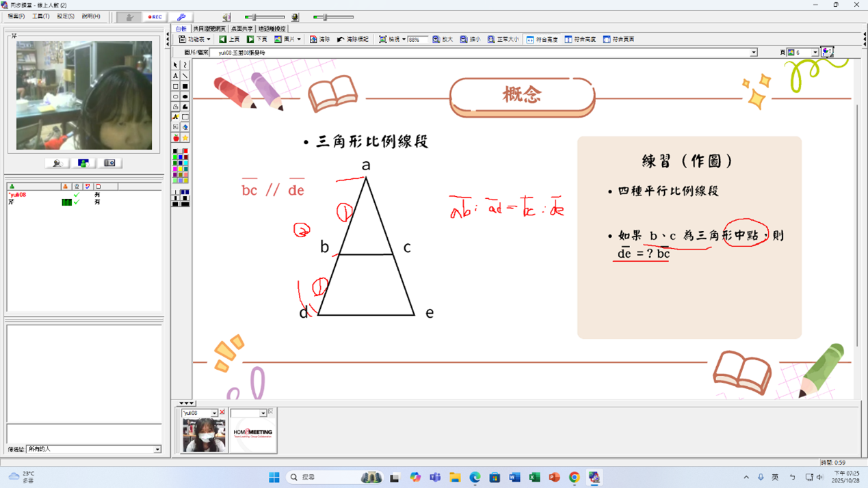The width and height of the screenshot is (868, 488).
Task: Pick the red color swatch
Action: (x=185, y=151)
